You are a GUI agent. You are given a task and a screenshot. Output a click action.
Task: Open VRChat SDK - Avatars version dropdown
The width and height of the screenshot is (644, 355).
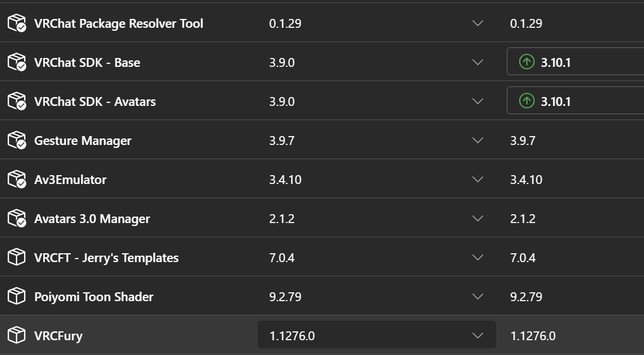point(478,102)
